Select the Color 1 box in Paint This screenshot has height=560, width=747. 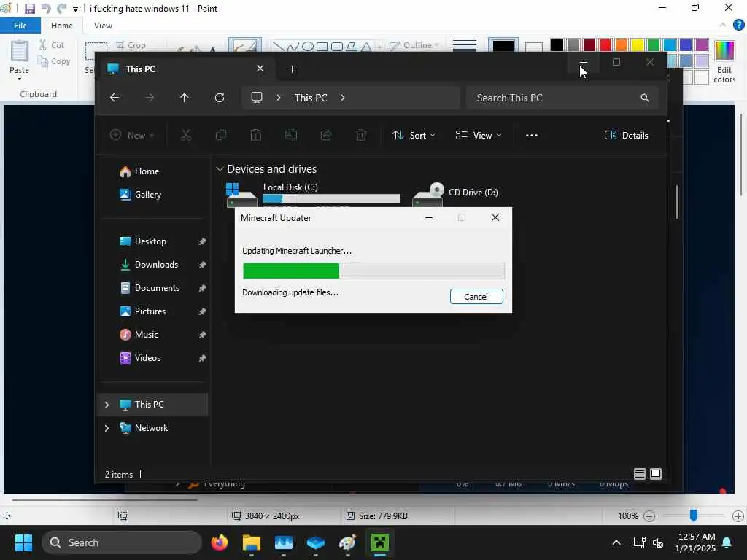coord(503,45)
